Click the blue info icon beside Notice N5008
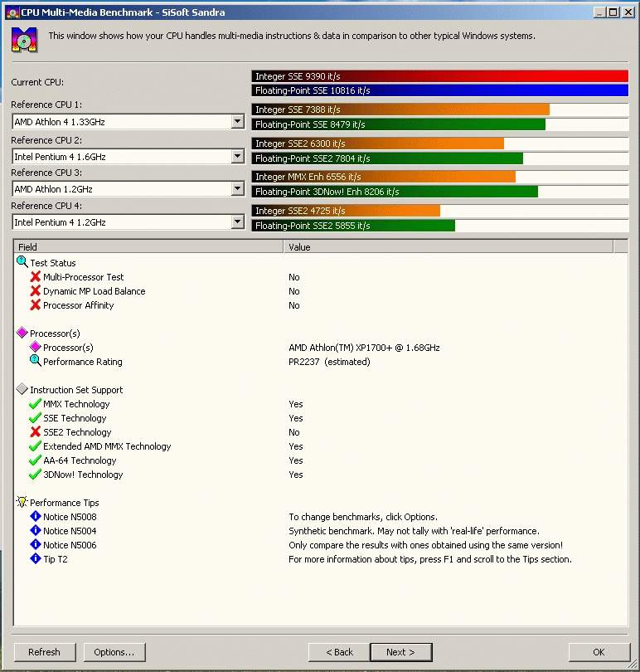This screenshot has width=640, height=672. 36,517
